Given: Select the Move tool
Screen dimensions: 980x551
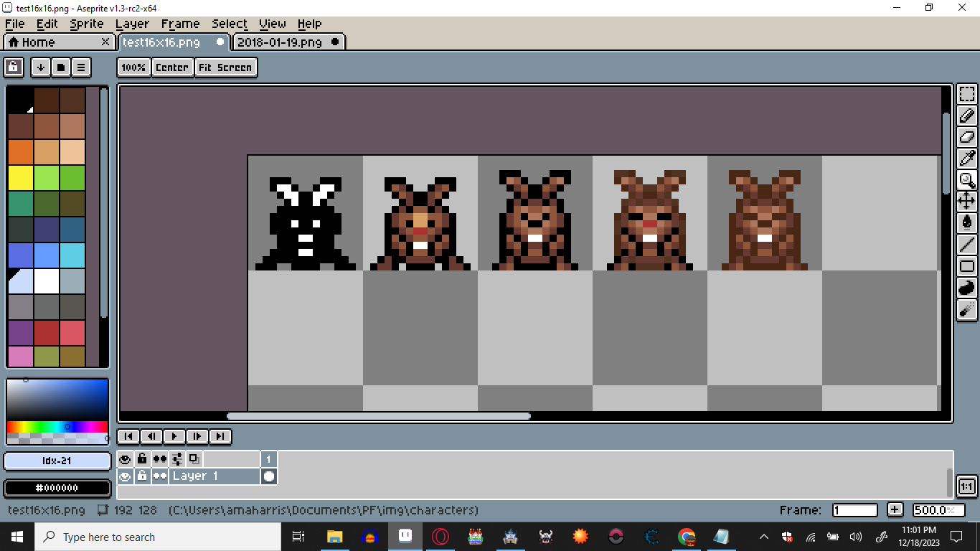Looking at the screenshot, I should 966,202.
